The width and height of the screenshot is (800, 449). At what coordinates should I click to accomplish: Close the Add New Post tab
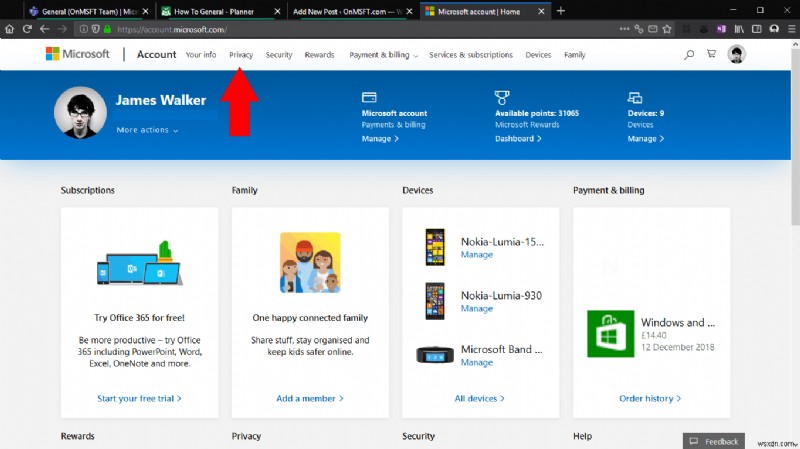click(x=409, y=11)
